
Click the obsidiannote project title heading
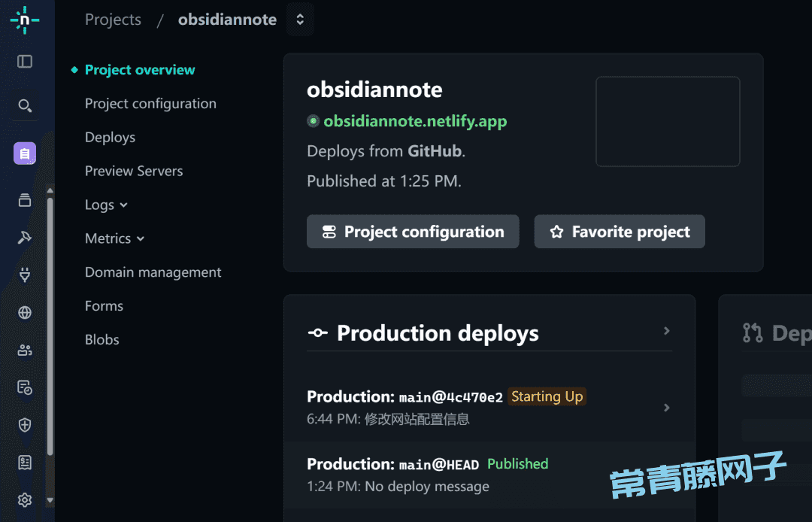point(374,90)
